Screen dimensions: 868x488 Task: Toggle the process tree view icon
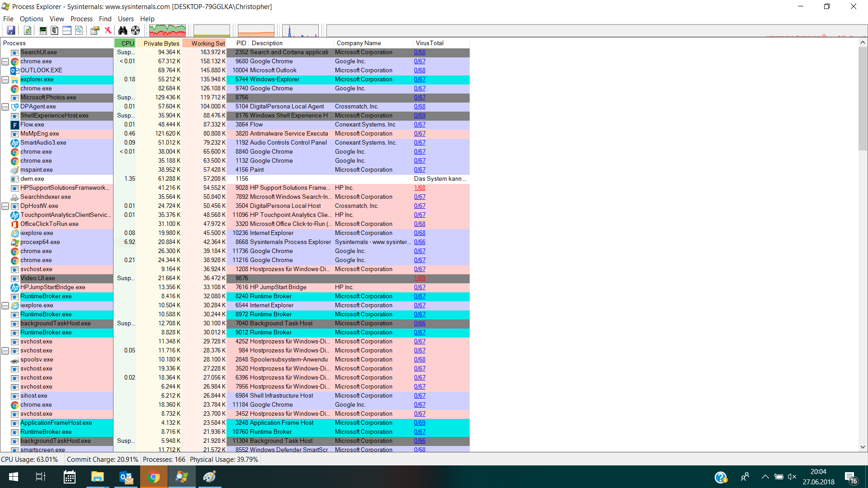click(55, 30)
